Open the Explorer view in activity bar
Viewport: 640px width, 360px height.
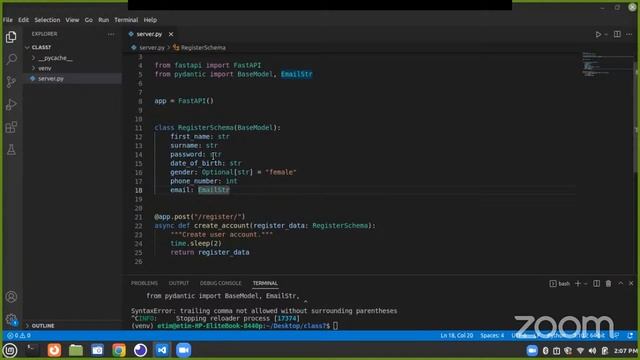click(x=11, y=37)
